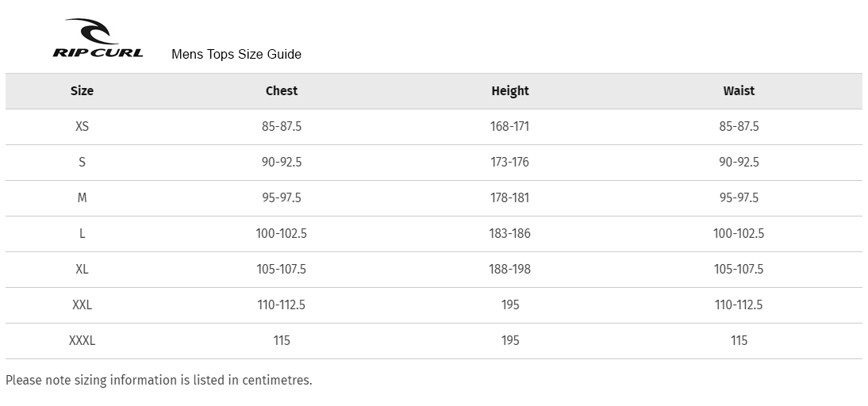Select the XL size row label
This screenshot has width=868, height=406.
[82, 269]
